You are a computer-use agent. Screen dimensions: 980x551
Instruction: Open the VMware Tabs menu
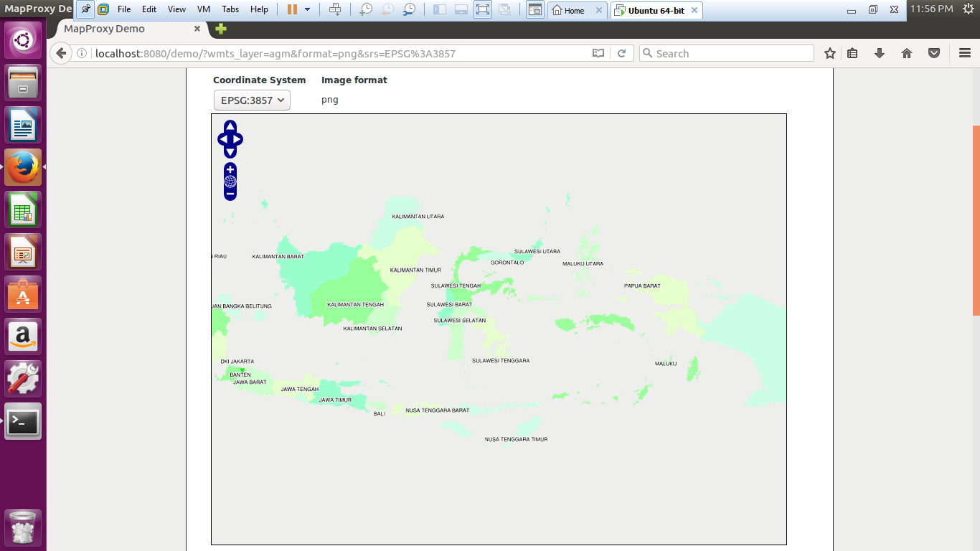[x=230, y=9]
